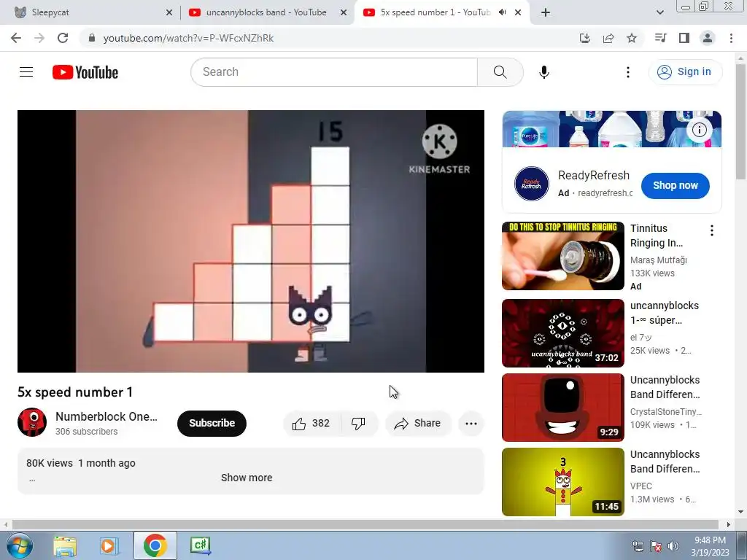Open Tinnitus Ringing ad thumbnail
747x560 pixels.
tap(562, 256)
